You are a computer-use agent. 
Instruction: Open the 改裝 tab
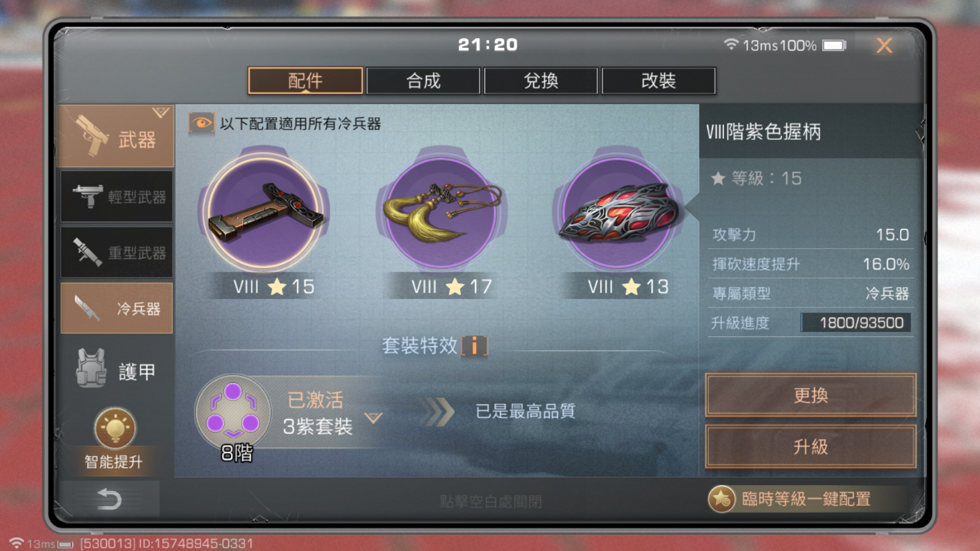tap(659, 81)
